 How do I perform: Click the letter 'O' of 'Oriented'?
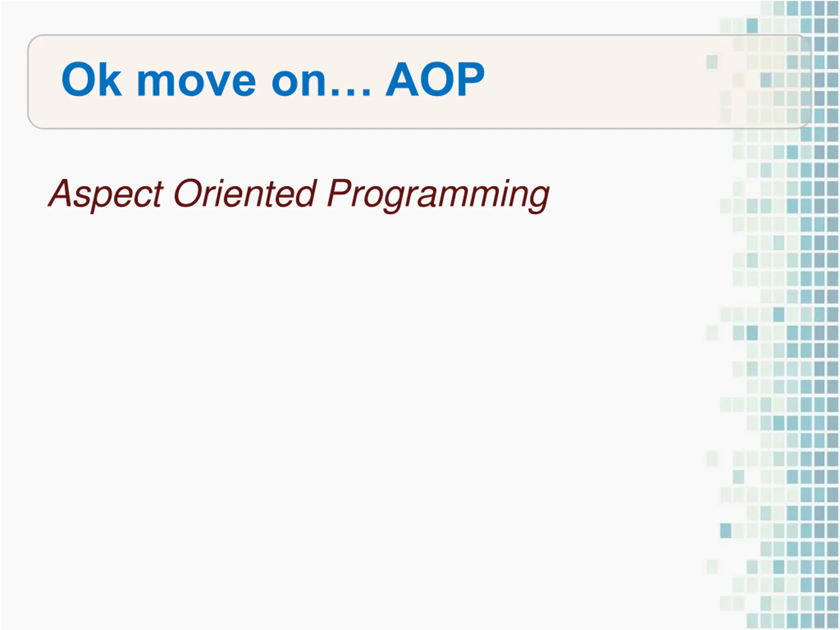coord(188,193)
